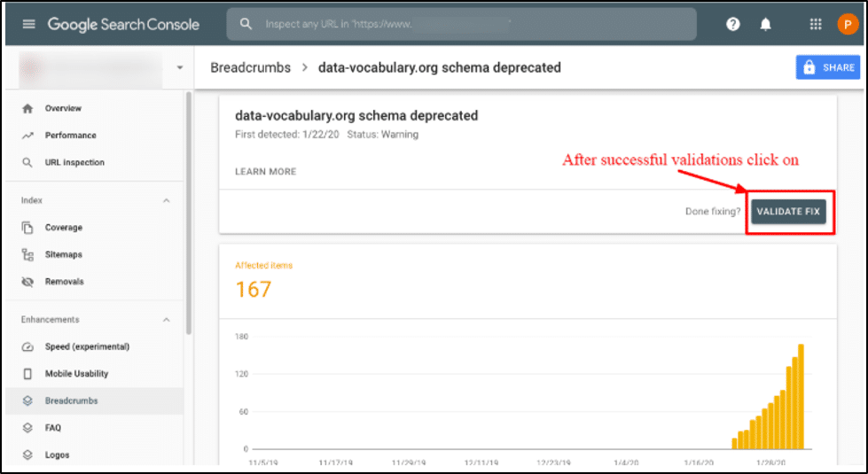
Task: Click the sidebar scrollbar
Action: 189,214
